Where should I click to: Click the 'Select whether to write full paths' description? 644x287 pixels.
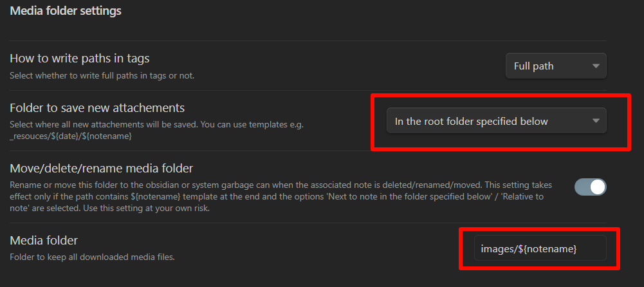102,76
